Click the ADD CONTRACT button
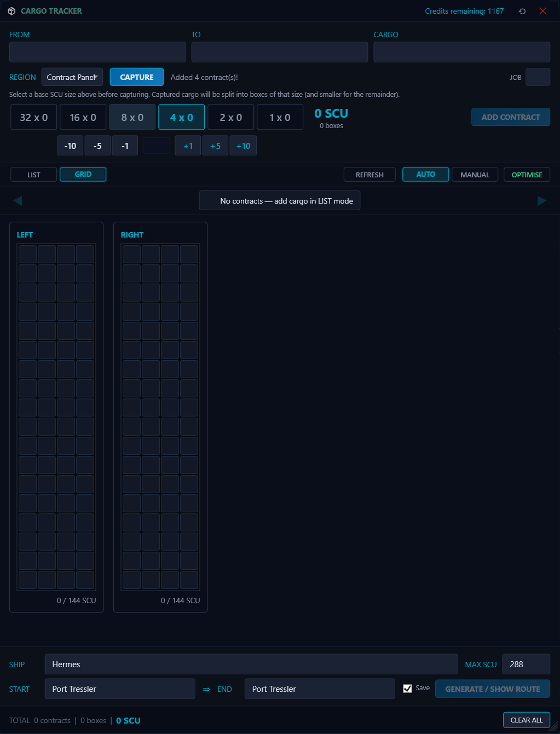This screenshot has width=560, height=734. (511, 117)
